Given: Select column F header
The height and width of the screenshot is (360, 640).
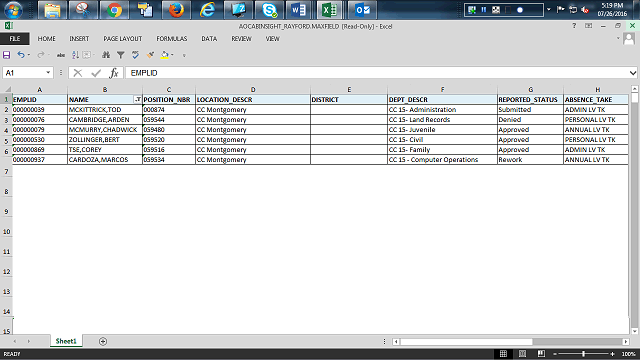Looking at the screenshot, I should [442, 89].
